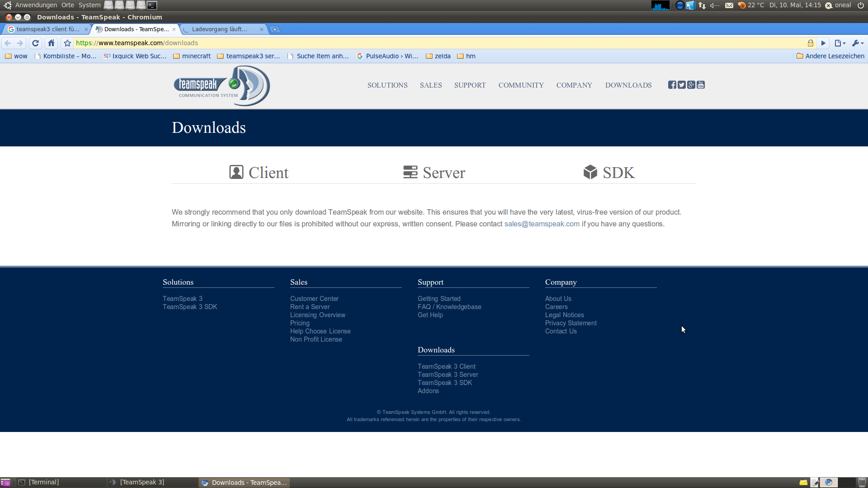Open a new browser tab
The image size is (868, 488).
click(x=275, y=29)
